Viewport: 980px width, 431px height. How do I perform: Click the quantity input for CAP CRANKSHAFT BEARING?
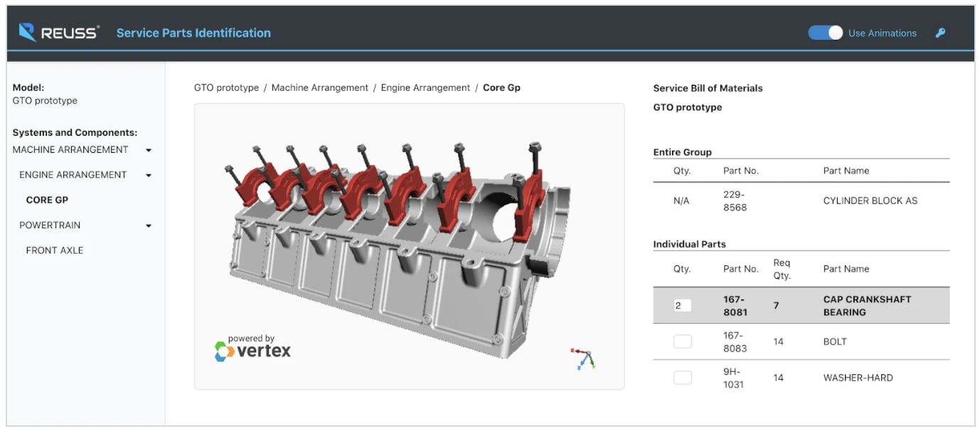[682, 304]
